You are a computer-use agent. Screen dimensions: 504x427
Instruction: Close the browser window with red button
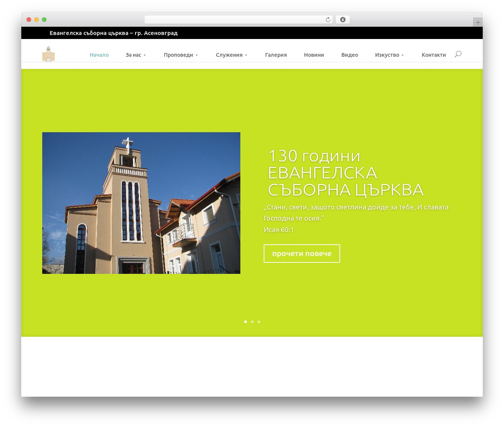point(29,20)
